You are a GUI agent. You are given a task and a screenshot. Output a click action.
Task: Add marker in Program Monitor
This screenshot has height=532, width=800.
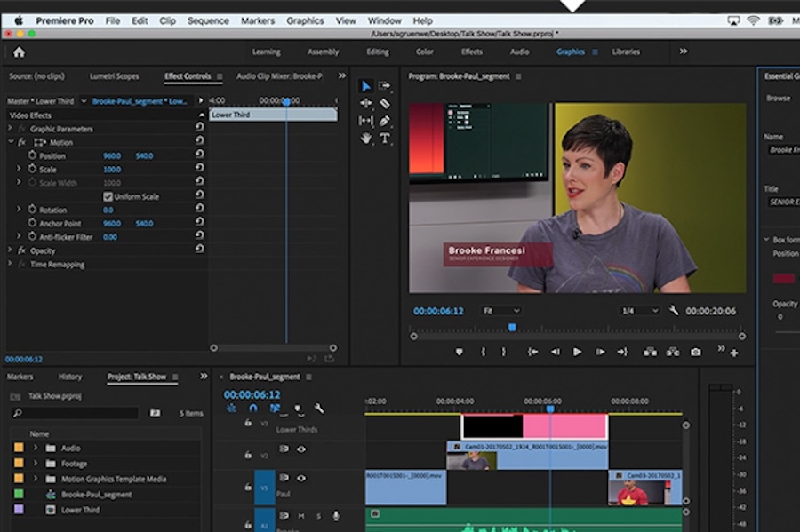point(460,352)
